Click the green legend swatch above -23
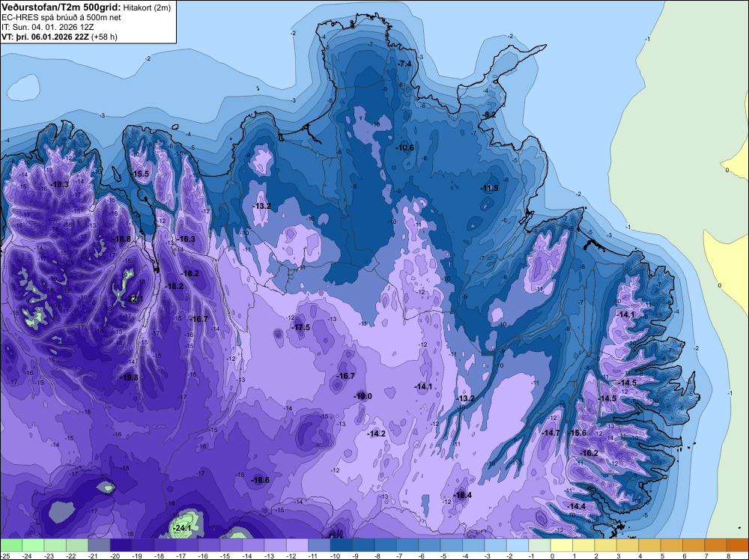The image size is (749, 560). tap(55, 545)
